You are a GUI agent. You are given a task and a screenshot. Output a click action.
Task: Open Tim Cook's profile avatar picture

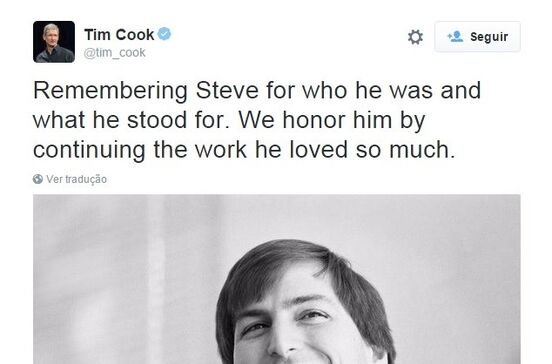[54, 42]
